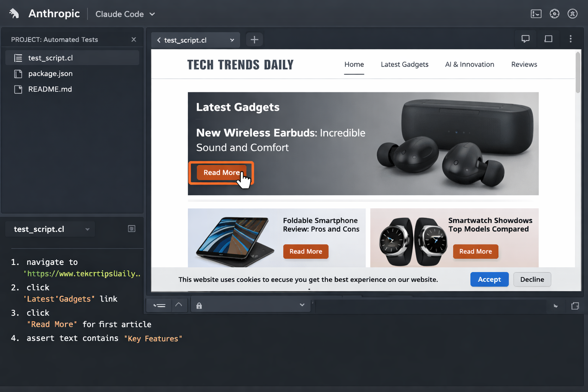
Task: Select test_script.cl in the project tree
Action: coord(72,58)
